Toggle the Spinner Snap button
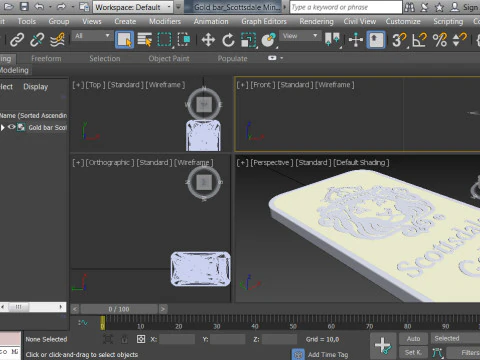480x360 pixels. [x=459, y=40]
